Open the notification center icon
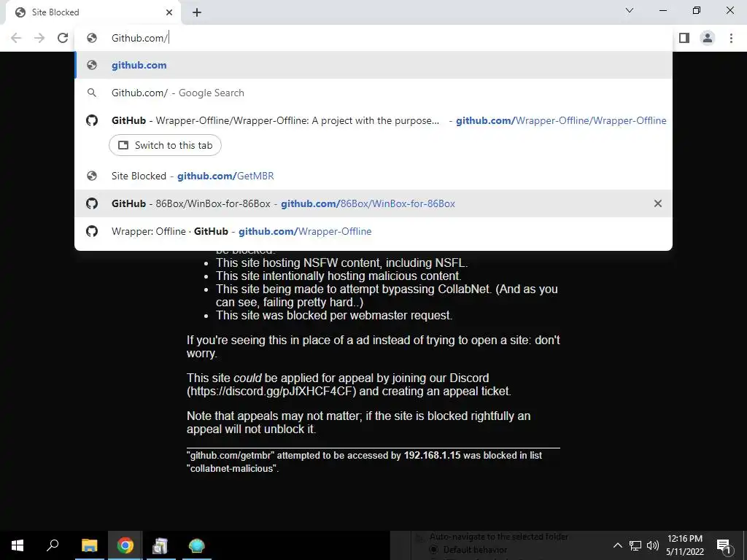 click(x=724, y=545)
